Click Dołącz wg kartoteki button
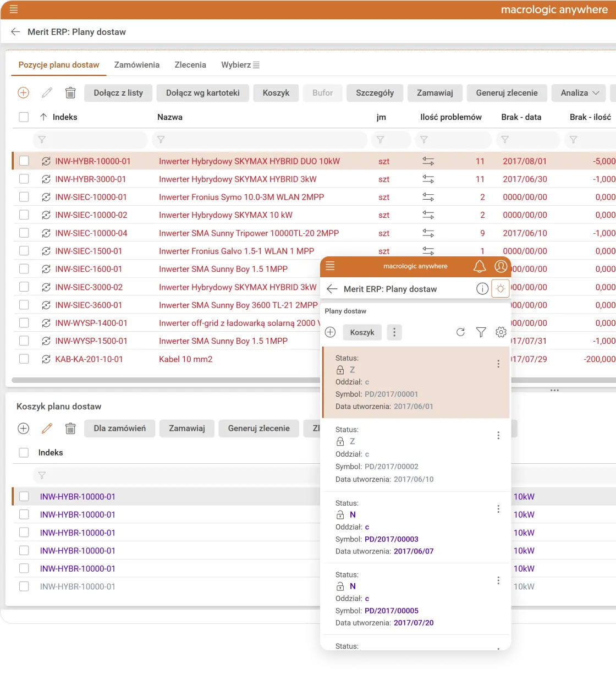The image size is (616, 691). pyautogui.click(x=203, y=93)
